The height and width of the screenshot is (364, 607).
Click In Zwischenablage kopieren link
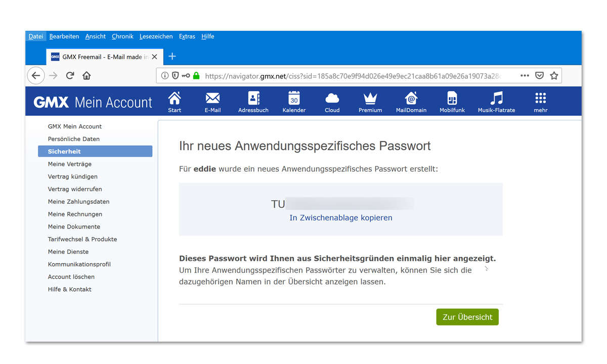[x=341, y=218]
